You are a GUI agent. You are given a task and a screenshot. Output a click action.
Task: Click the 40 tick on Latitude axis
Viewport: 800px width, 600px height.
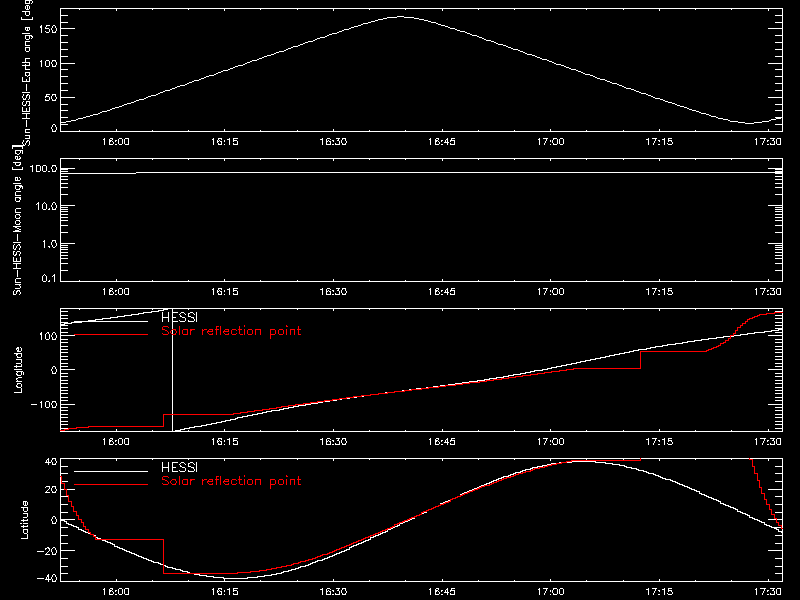(x=51, y=462)
